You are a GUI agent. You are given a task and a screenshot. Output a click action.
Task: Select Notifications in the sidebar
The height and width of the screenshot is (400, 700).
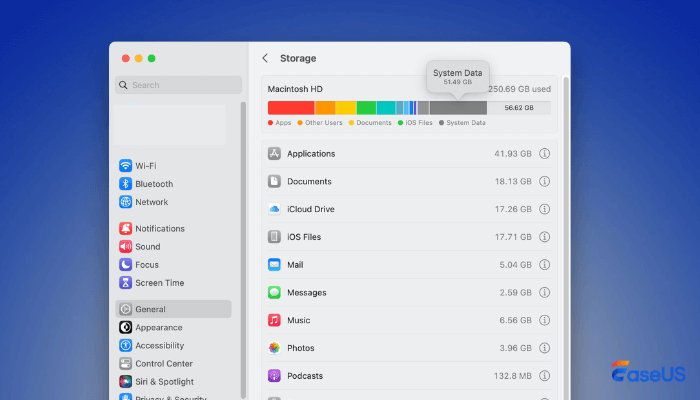pyautogui.click(x=159, y=229)
